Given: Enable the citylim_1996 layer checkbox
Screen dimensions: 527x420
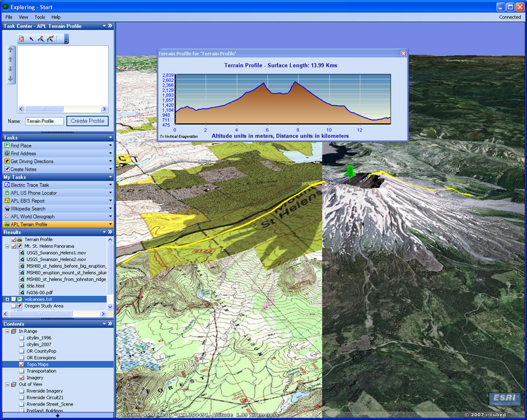Looking at the screenshot, I should tap(22, 337).
